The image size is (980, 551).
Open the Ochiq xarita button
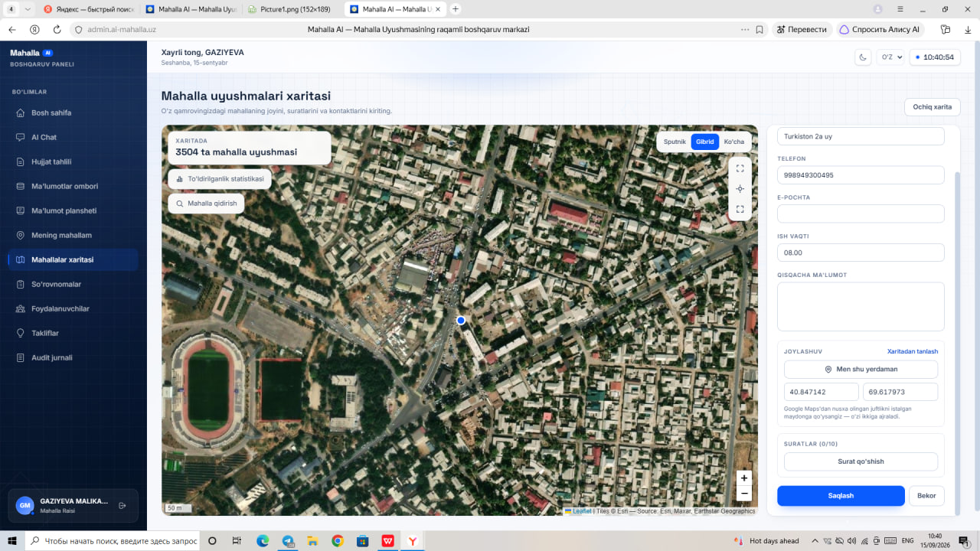click(932, 107)
